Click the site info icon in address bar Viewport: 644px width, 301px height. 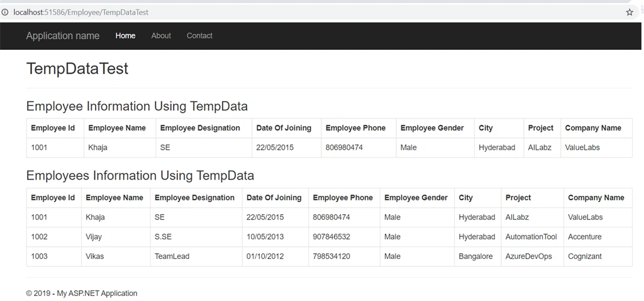coord(5,13)
